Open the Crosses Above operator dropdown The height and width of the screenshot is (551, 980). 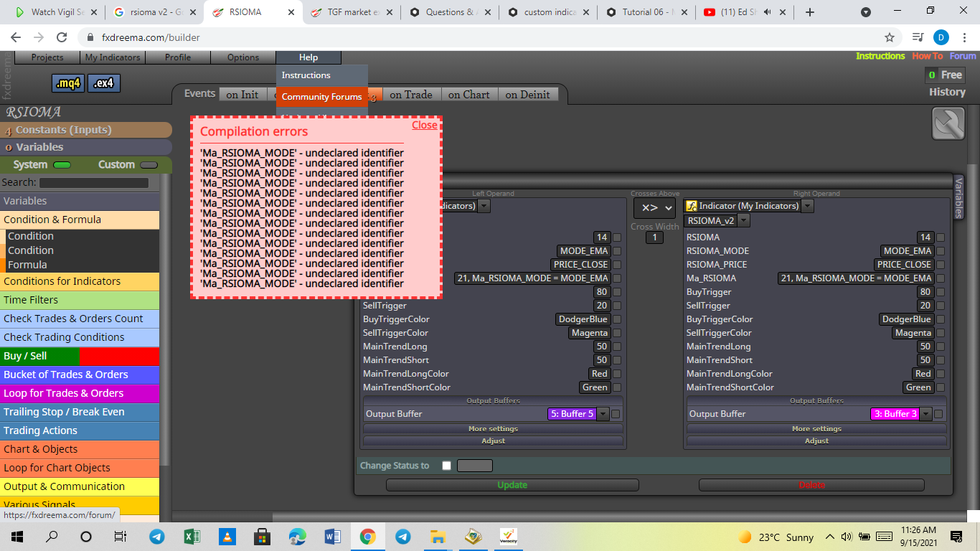tap(654, 207)
